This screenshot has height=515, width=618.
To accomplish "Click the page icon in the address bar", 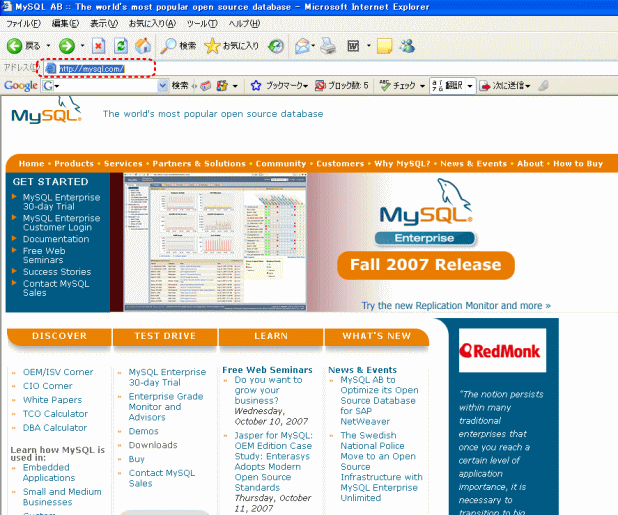I will point(50,69).
